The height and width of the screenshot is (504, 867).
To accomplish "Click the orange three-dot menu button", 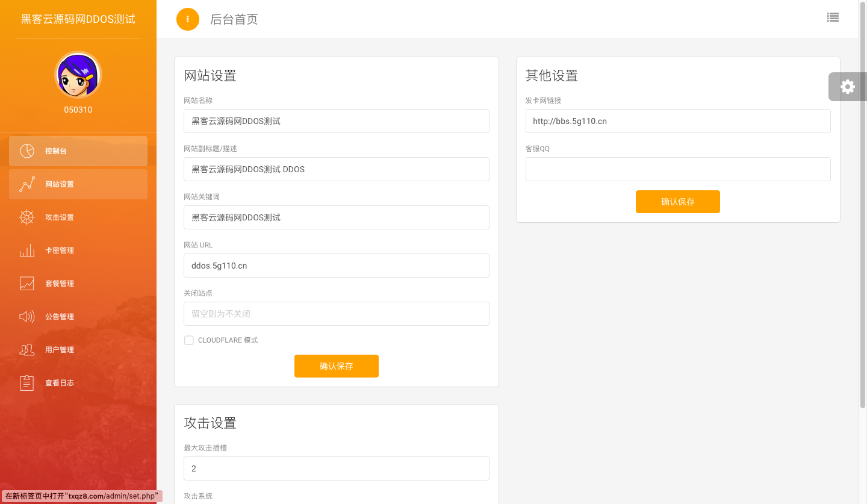I will click(x=188, y=19).
